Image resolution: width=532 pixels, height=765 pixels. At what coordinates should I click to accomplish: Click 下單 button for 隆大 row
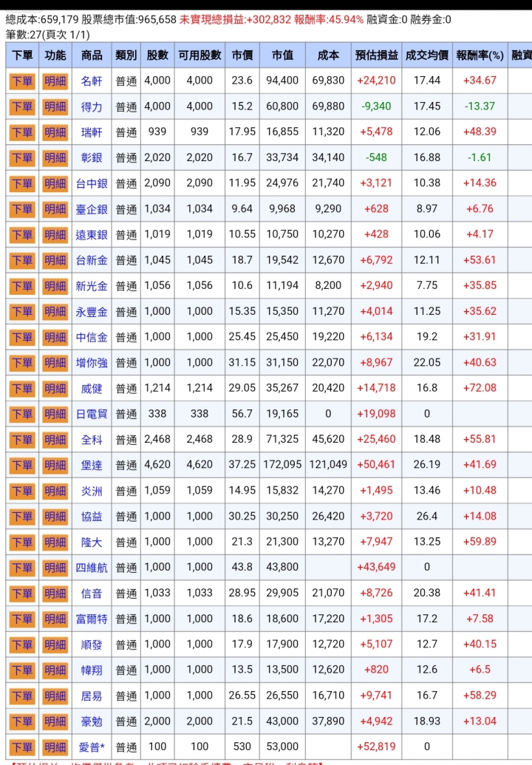coord(22,542)
